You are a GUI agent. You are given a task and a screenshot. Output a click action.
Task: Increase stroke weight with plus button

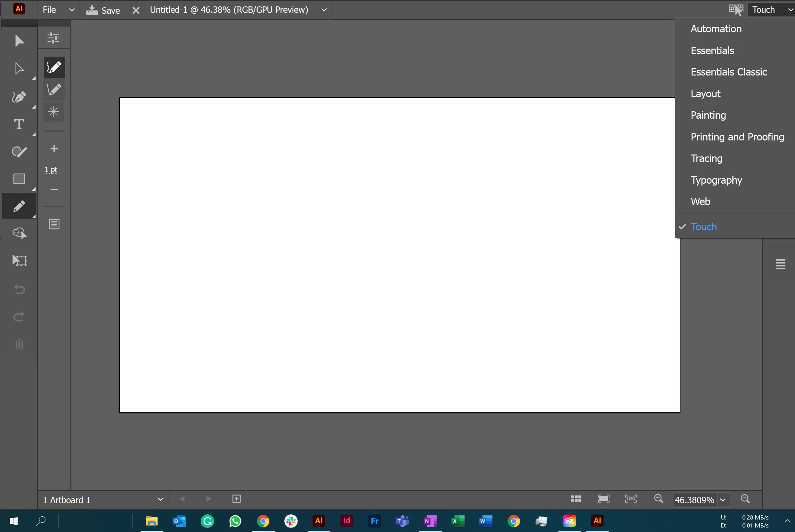pos(54,149)
